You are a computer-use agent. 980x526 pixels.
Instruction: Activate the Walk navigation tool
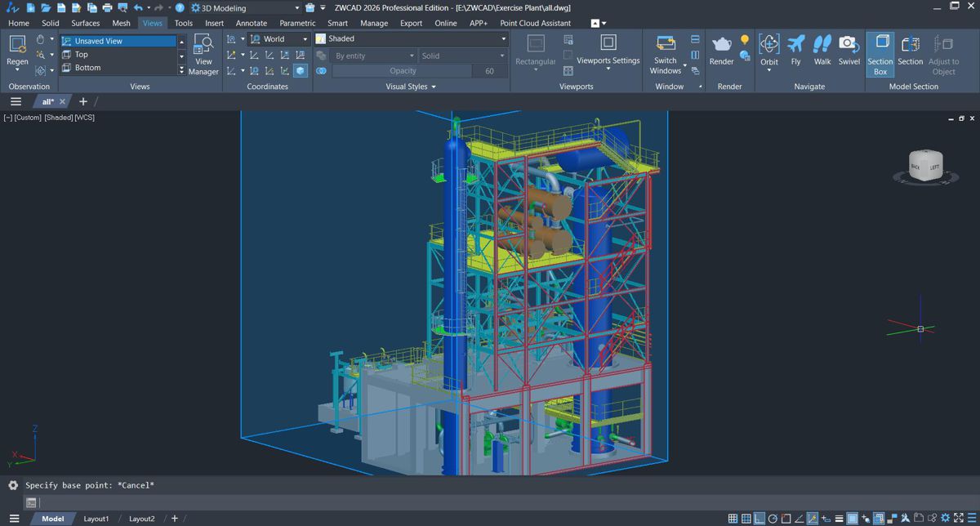(x=822, y=51)
